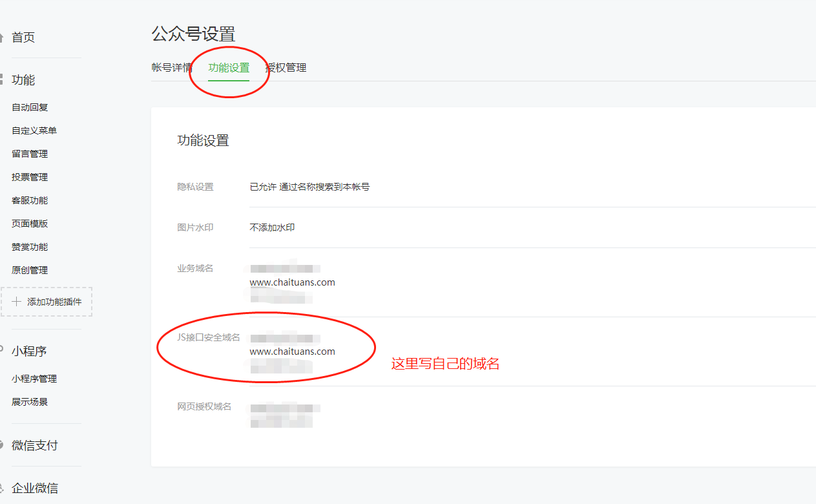Screen dimensions: 816x504
Task: Click the plus icon for 添加功能插件
Action: tap(17, 302)
